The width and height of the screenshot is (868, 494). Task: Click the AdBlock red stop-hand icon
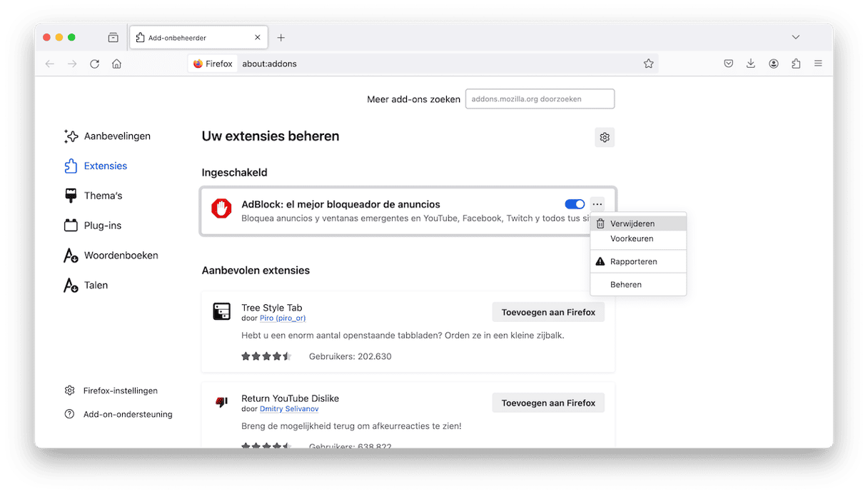pyautogui.click(x=221, y=208)
